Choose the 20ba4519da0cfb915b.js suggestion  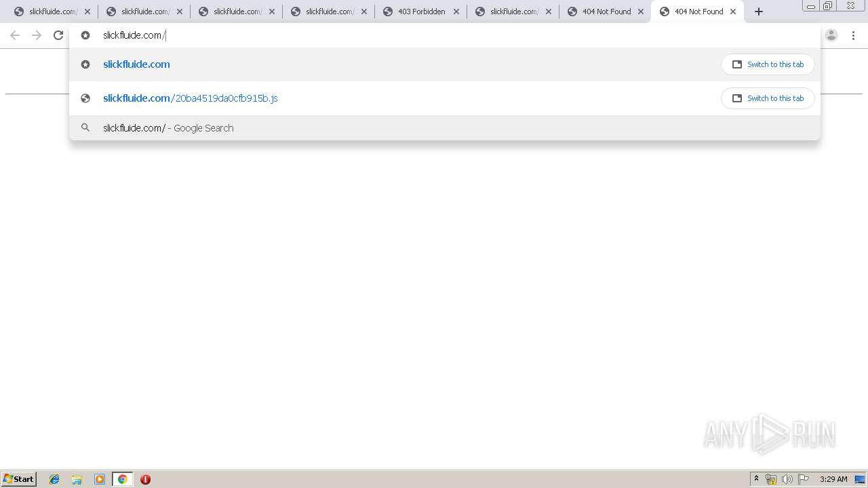tap(444, 98)
